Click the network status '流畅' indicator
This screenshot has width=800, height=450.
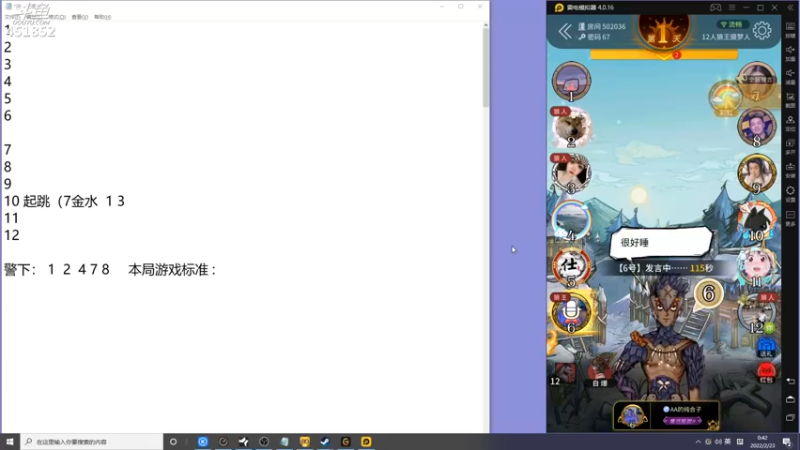pyautogui.click(x=732, y=24)
